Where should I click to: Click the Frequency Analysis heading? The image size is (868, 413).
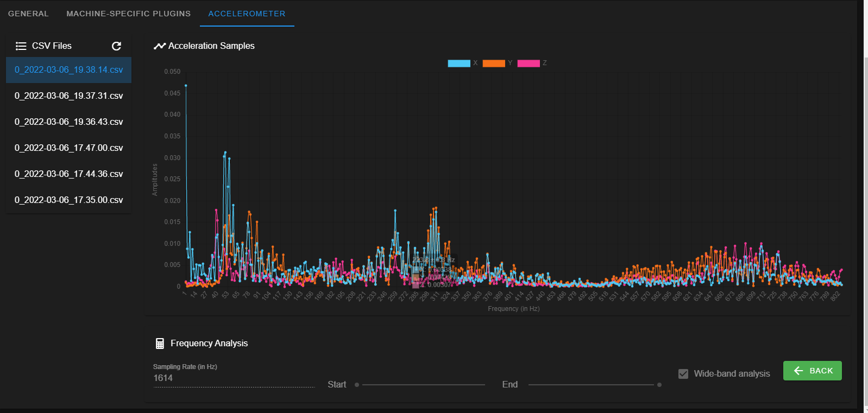tap(209, 344)
